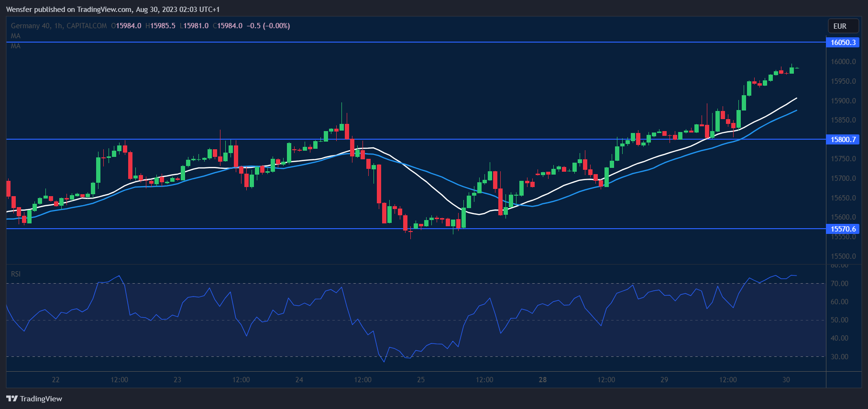Screen dimensions: 868x409
Task: Click the last candlestick on the chart
Action: pyautogui.click(x=797, y=68)
